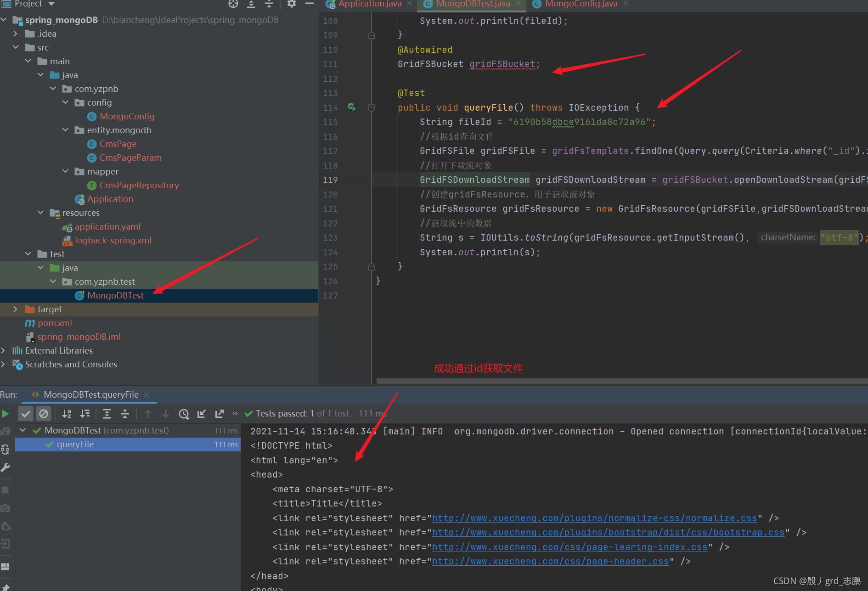Select Scratches and Consoles node
This screenshot has width=868, height=591.
[71, 364]
